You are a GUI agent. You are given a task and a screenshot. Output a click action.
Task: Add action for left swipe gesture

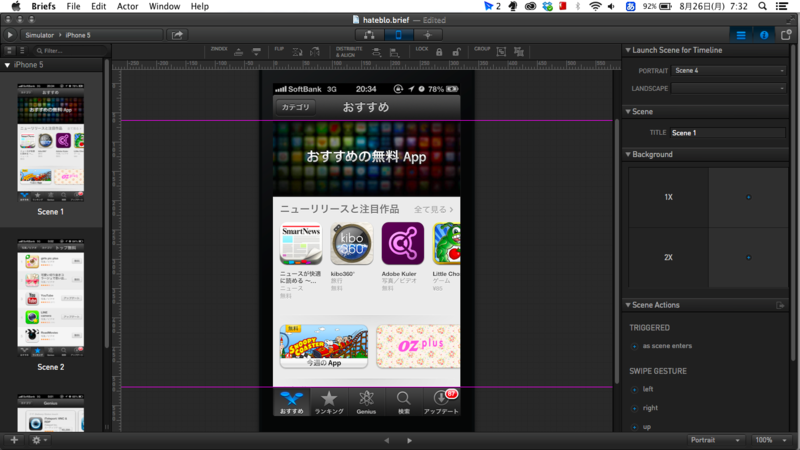[x=634, y=390]
